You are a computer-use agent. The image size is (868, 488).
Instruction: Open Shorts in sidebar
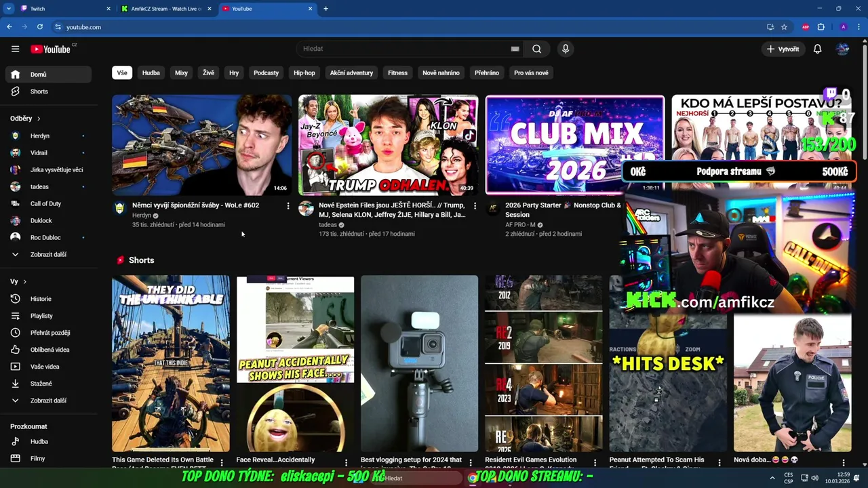(48, 91)
